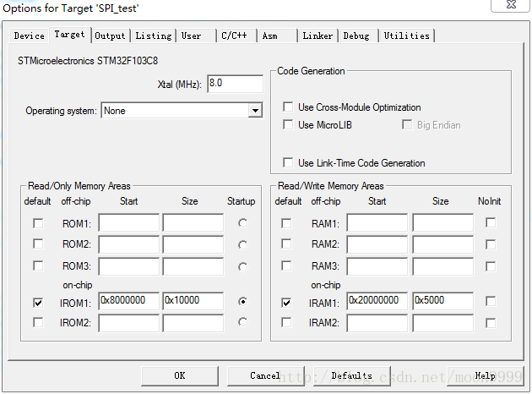Expand the Operating system dropdown
The width and height of the screenshot is (532, 394).
pyautogui.click(x=255, y=111)
